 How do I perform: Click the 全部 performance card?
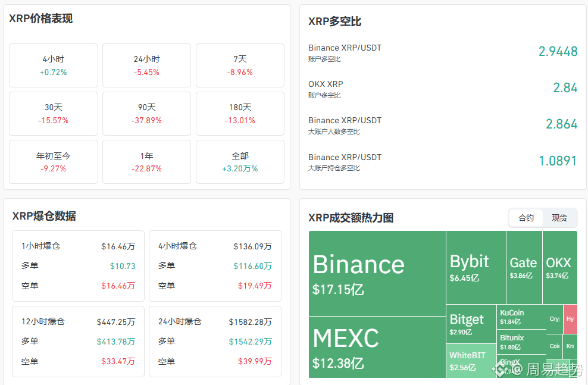pos(240,162)
